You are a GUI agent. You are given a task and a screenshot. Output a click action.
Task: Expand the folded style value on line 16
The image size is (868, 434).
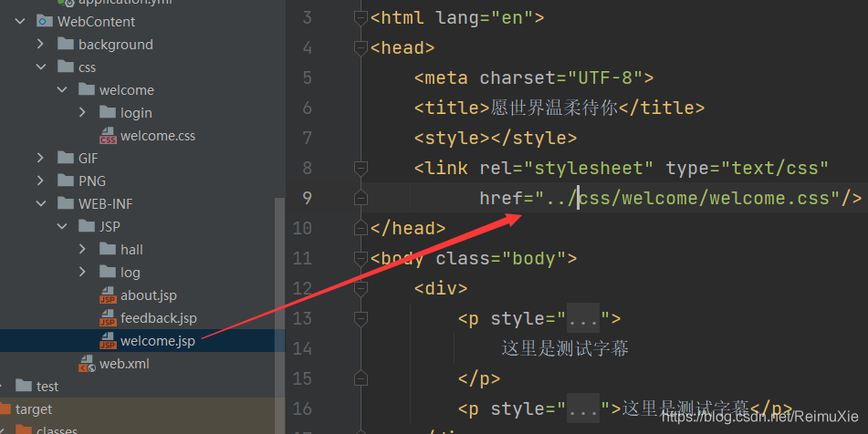point(582,408)
